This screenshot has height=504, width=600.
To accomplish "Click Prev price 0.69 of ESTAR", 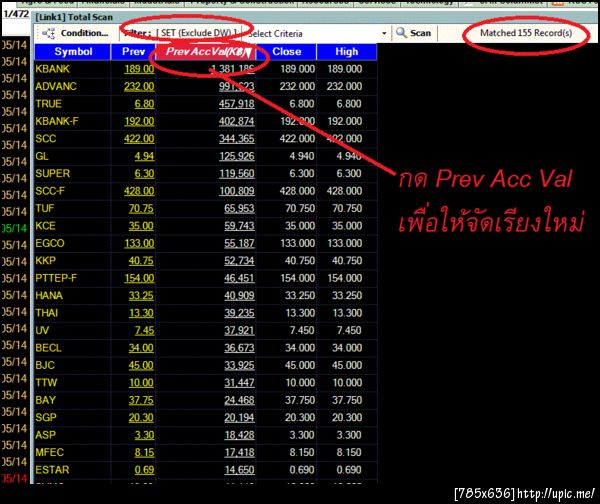I will pyautogui.click(x=145, y=470).
